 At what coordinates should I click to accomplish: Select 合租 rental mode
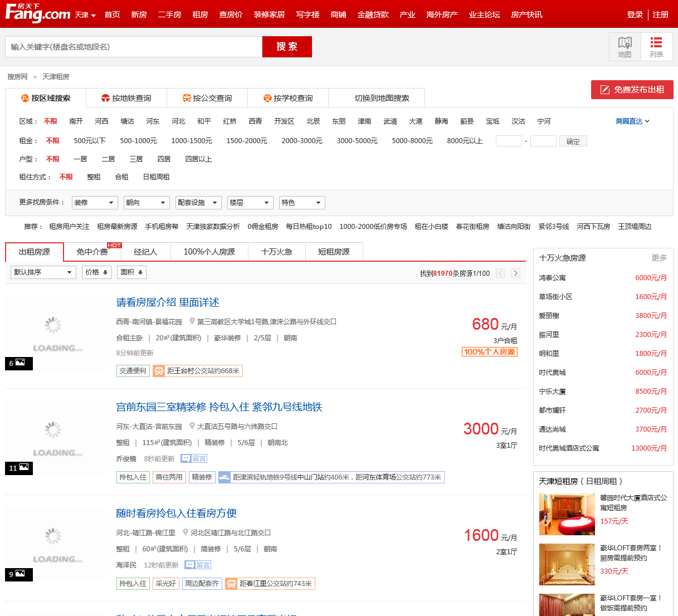(121, 177)
